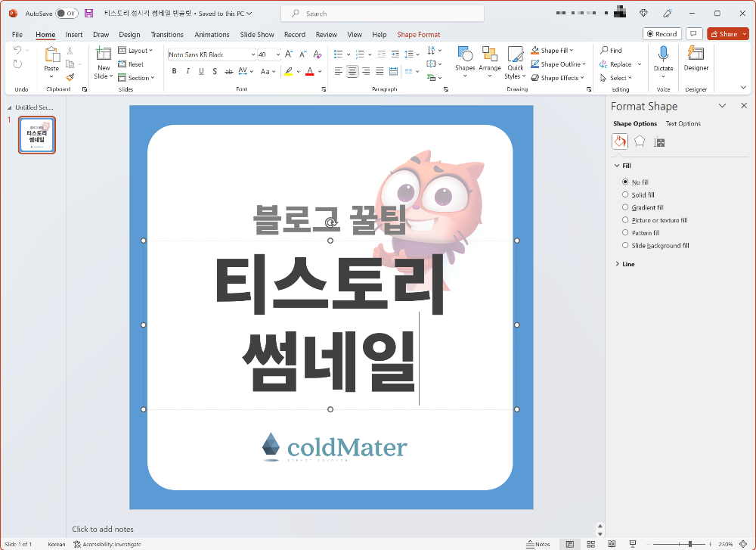Switch to the Shape Format tab
The height and width of the screenshot is (550, 756).
click(419, 34)
